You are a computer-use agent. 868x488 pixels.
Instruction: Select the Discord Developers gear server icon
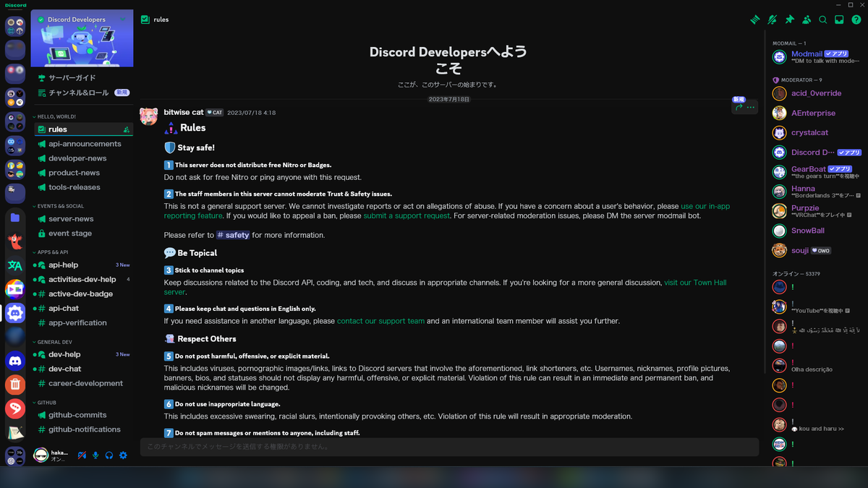(x=15, y=313)
